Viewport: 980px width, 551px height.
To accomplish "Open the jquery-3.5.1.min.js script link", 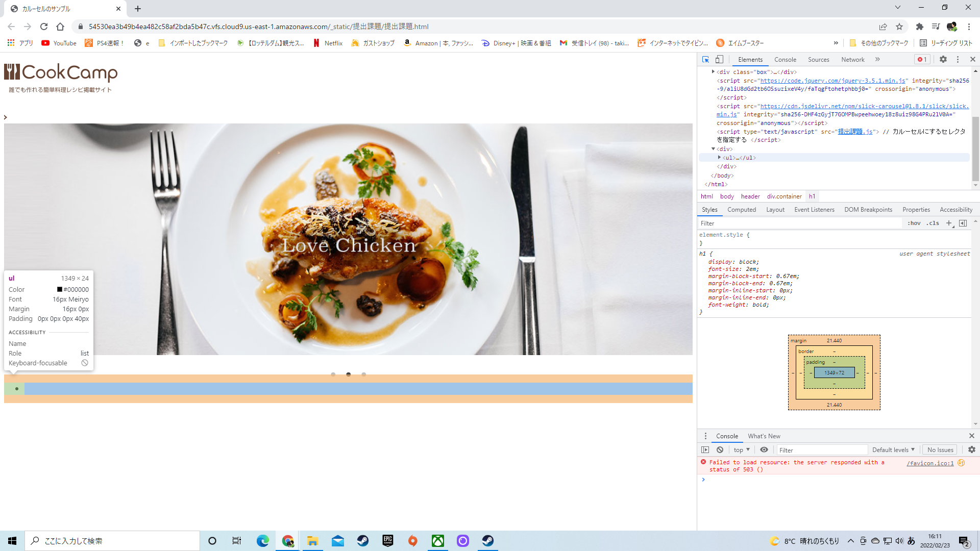I will (x=832, y=81).
